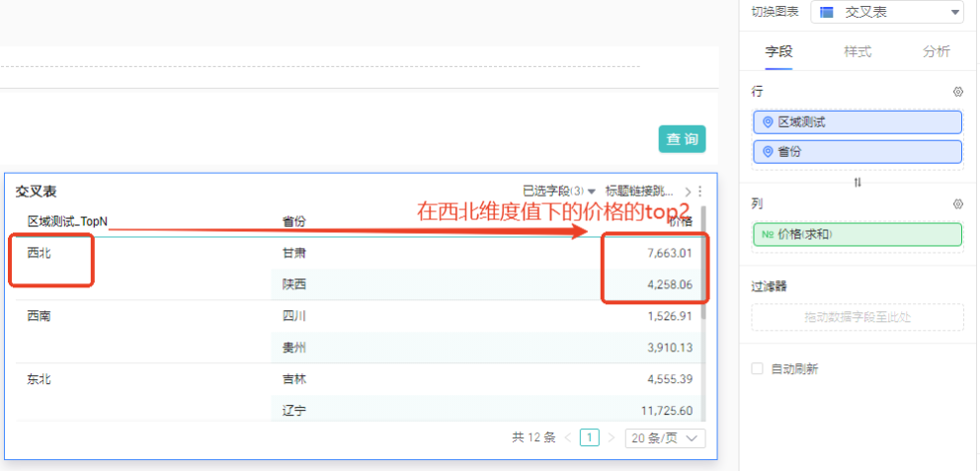Click the 查询 button

[683, 139]
